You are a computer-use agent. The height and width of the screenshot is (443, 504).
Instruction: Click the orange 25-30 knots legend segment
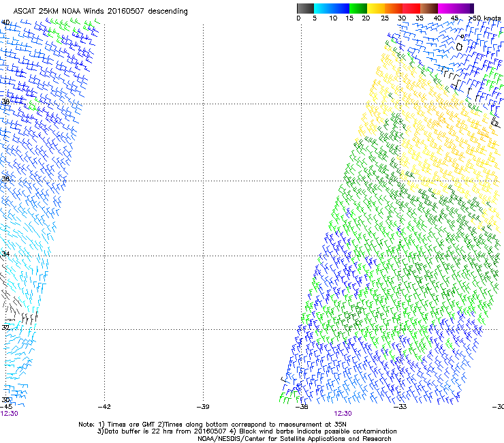pyautogui.click(x=394, y=8)
